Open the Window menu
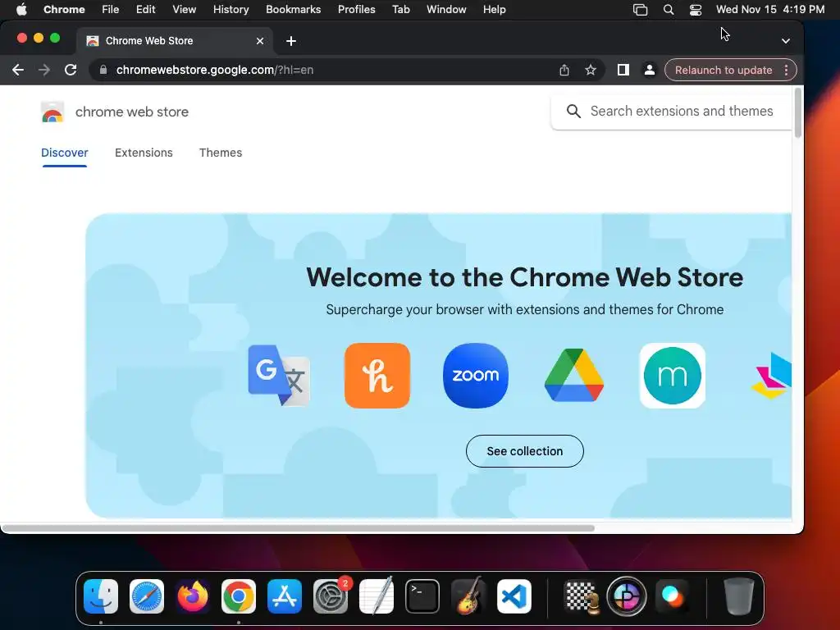The image size is (840, 630). 446,9
